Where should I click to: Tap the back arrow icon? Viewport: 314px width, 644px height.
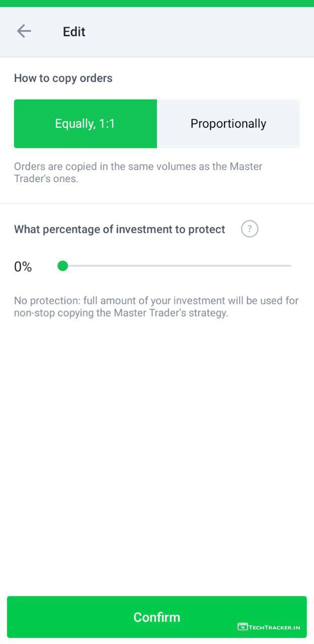[x=24, y=31]
